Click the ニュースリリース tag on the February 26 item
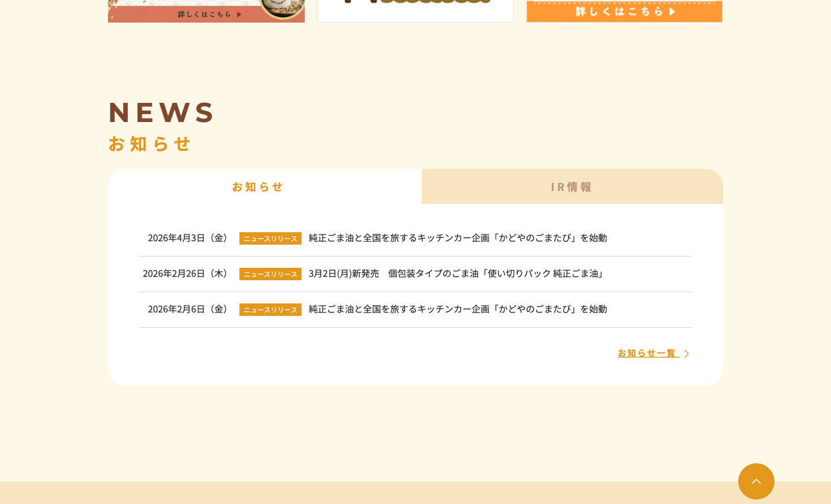The height and width of the screenshot is (504, 831). [x=270, y=274]
